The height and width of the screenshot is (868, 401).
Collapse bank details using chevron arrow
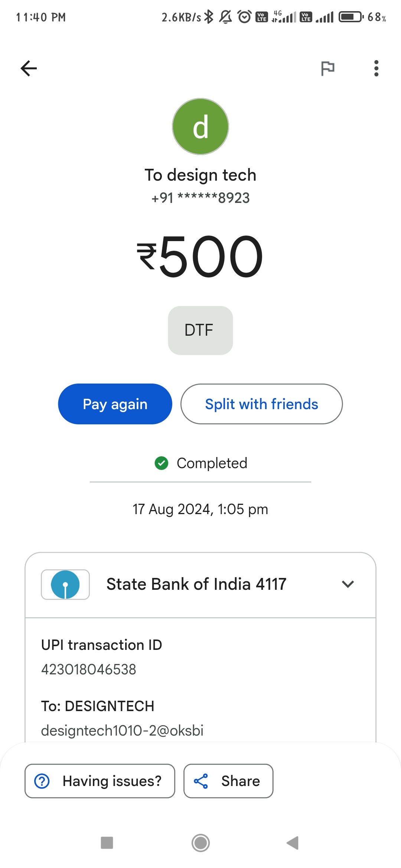click(348, 584)
